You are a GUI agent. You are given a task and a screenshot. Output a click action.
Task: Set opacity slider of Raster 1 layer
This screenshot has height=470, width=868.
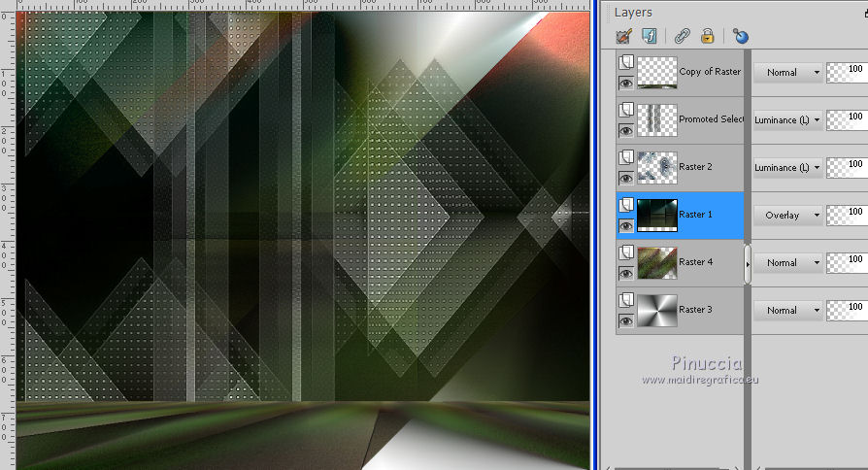point(847,216)
